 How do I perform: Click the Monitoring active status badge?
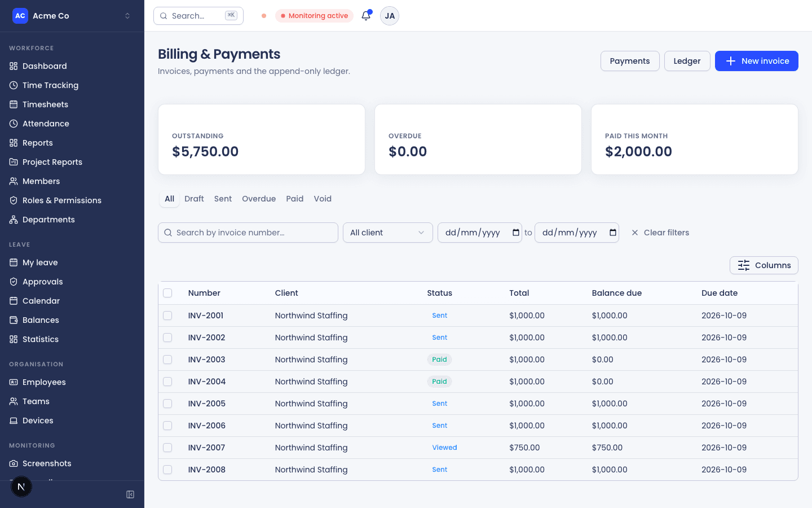pyautogui.click(x=315, y=16)
